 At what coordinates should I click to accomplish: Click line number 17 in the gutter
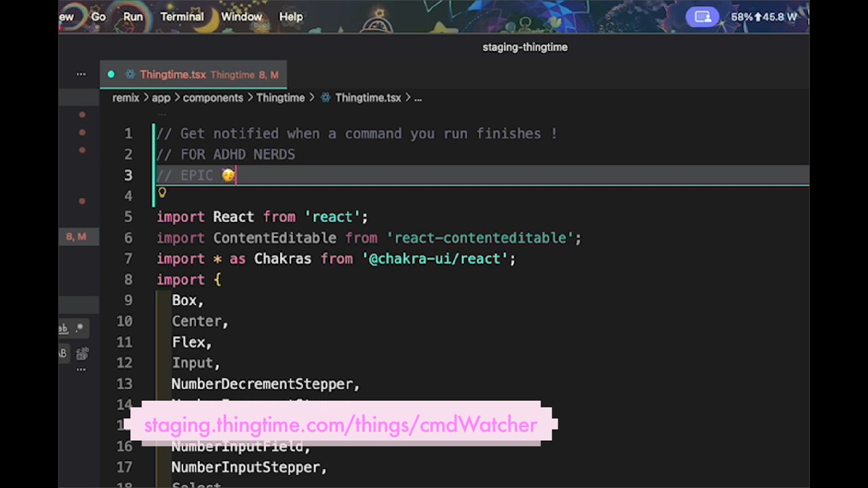(x=124, y=467)
